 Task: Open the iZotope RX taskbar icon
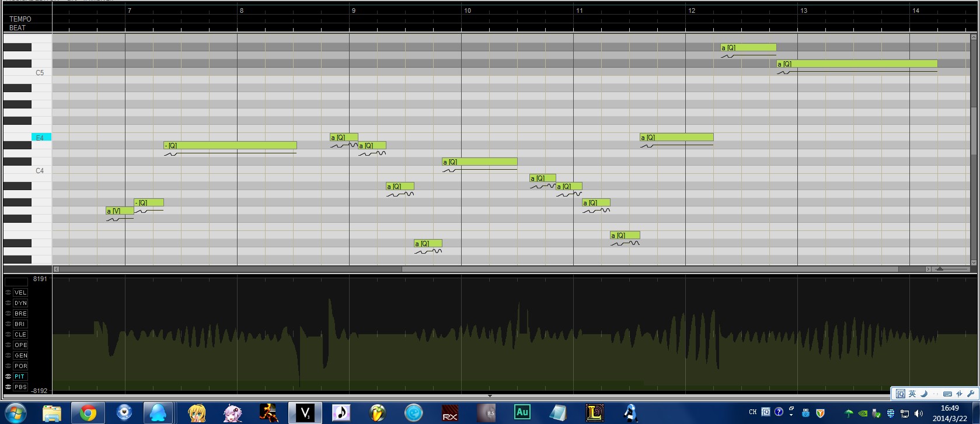click(x=450, y=413)
